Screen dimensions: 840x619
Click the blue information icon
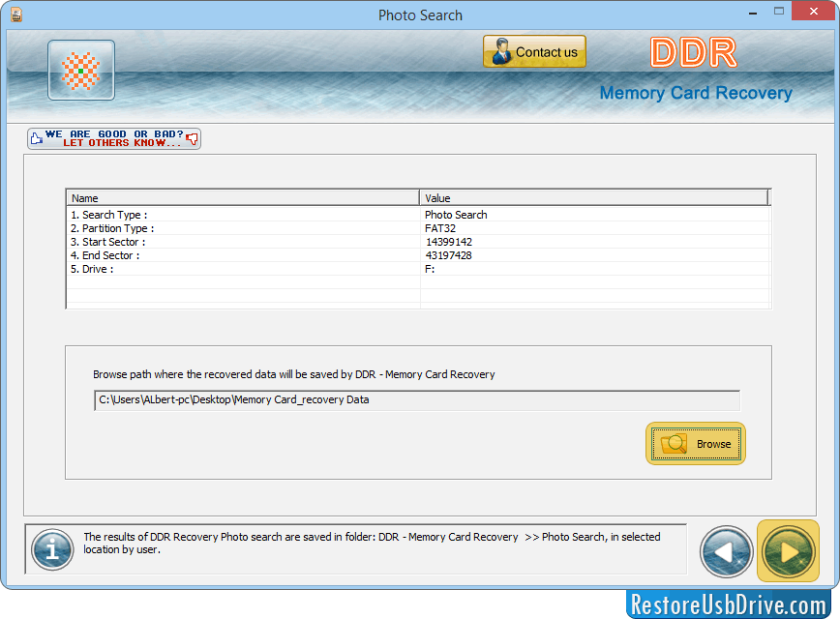[52, 549]
